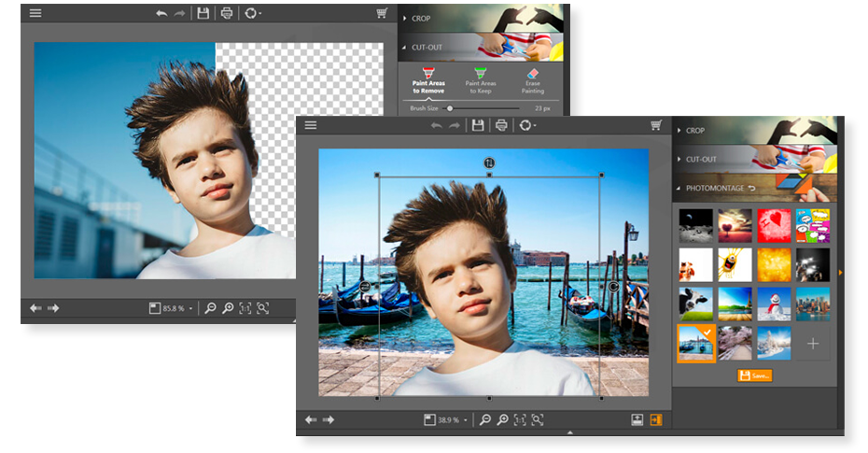This screenshot has width=868, height=453.
Task: Select Paint Areas to Keep marker
Action: (x=481, y=81)
